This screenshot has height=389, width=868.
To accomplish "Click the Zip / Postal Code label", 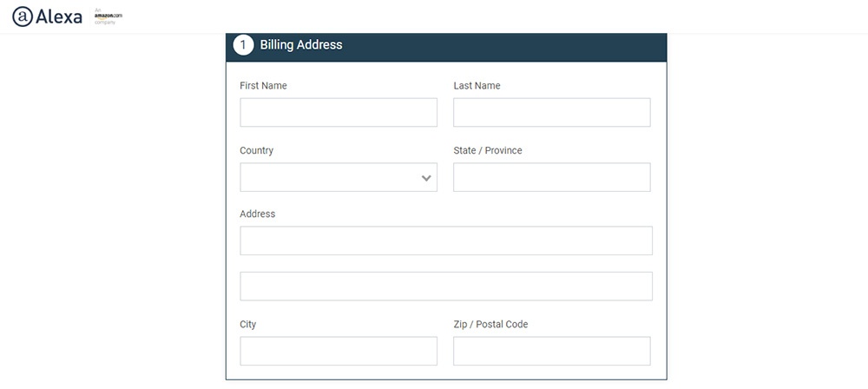I will click(490, 324).
